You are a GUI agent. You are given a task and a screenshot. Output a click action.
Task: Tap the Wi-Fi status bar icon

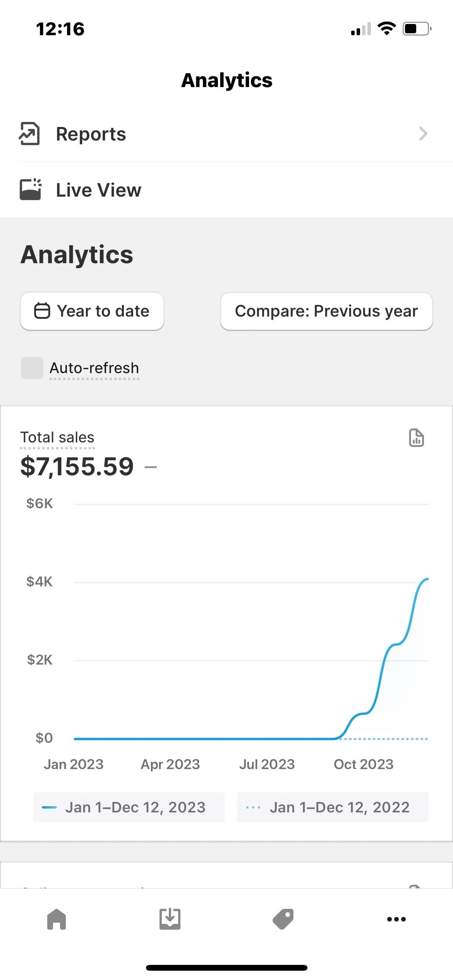point(386,29)
